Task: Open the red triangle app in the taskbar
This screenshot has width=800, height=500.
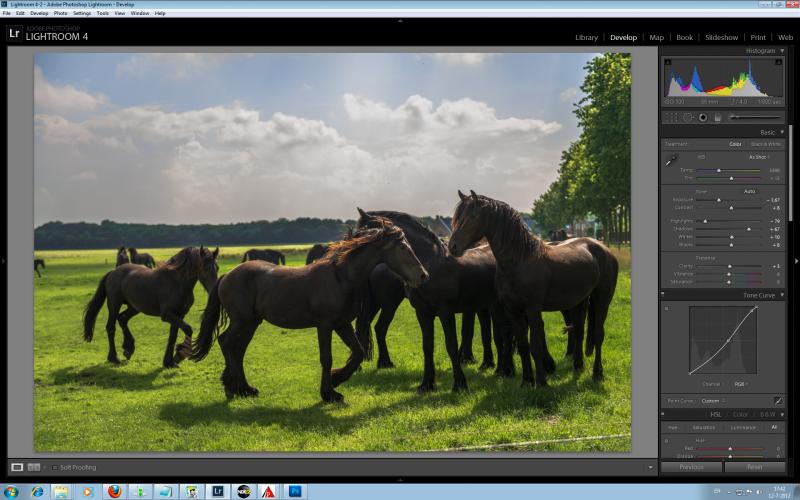Action: pos(269,492)
